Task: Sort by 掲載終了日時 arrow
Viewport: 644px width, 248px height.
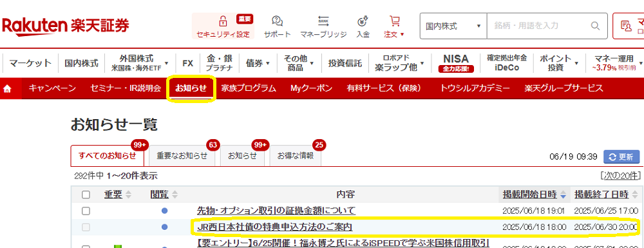Action: tap(634, 194)
